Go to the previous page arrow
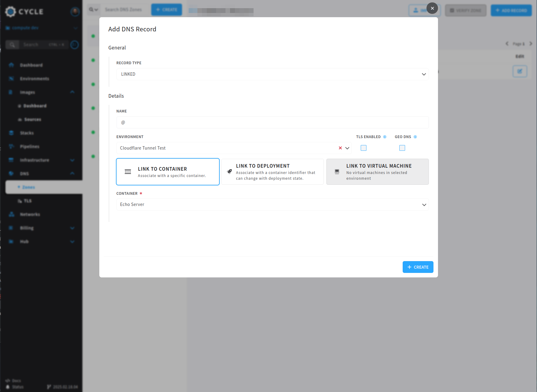The width and height of the screenshot is (537, 392). 507,44
